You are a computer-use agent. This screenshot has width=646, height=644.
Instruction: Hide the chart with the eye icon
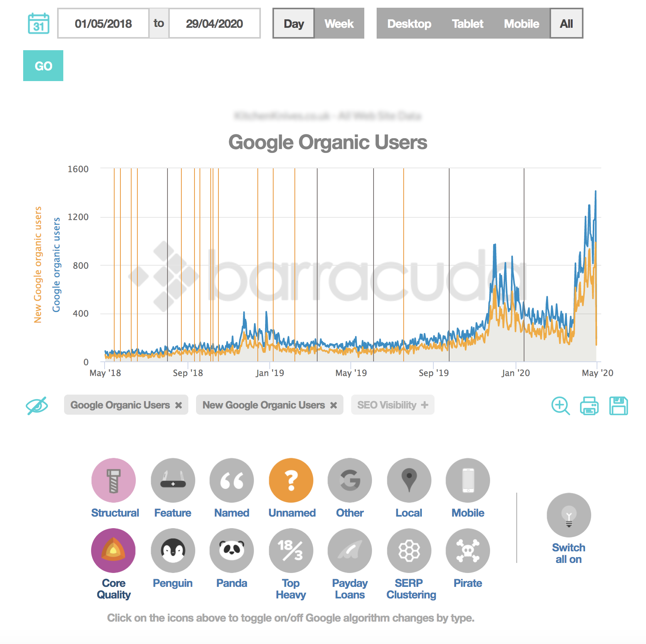37,405
